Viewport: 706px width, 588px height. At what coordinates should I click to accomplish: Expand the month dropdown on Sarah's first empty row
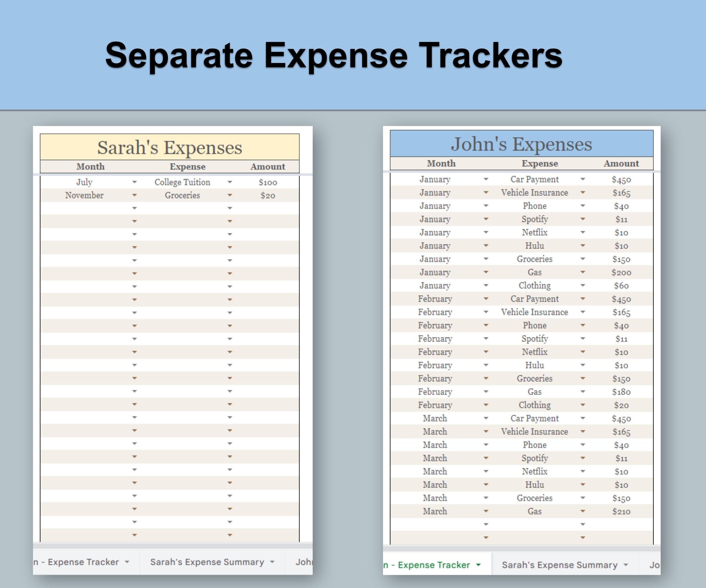(134, 208)
